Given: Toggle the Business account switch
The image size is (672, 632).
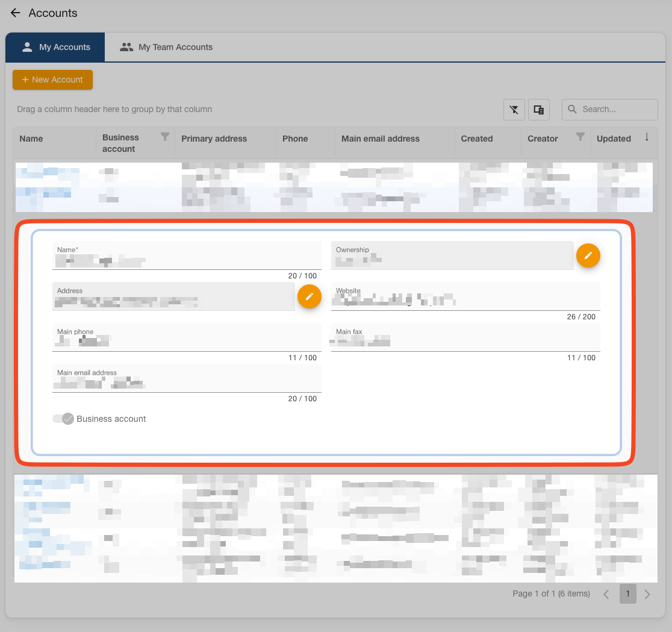Looking at the screenshot, I should tap(63, 419).
